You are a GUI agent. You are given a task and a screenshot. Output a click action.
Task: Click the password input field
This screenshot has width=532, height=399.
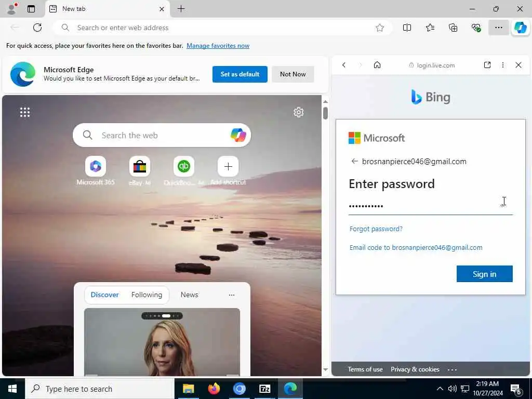(431, 206)
